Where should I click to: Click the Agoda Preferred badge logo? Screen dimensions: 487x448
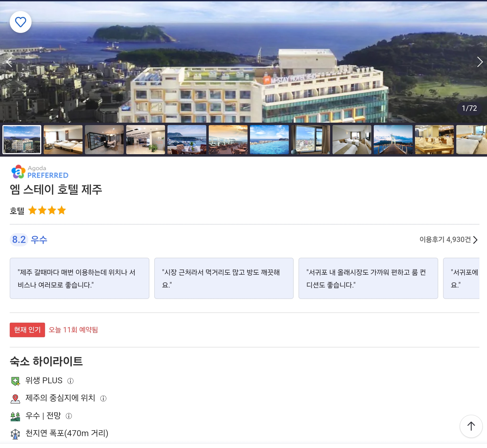40,172
